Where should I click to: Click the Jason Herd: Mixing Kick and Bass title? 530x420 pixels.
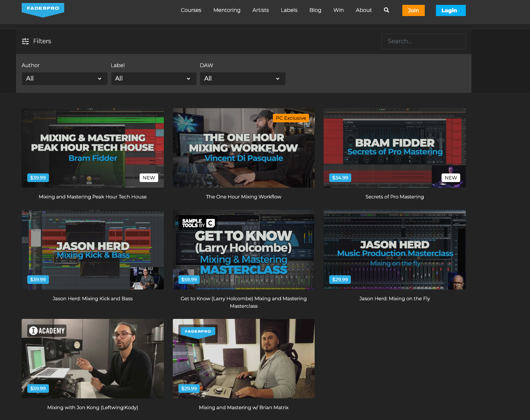pyautogui.click(x=92, y=298)
